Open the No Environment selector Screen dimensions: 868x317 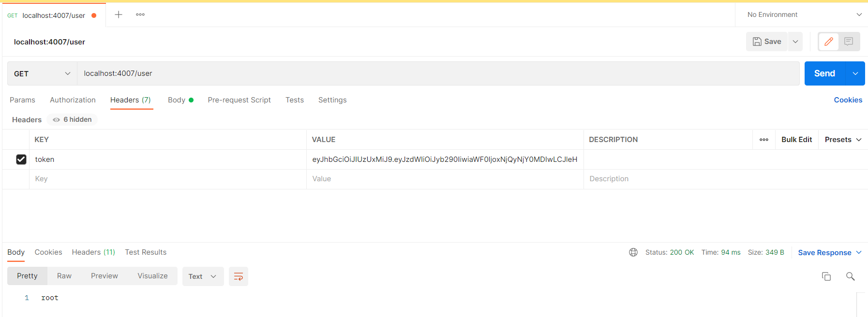pos(804,14)
